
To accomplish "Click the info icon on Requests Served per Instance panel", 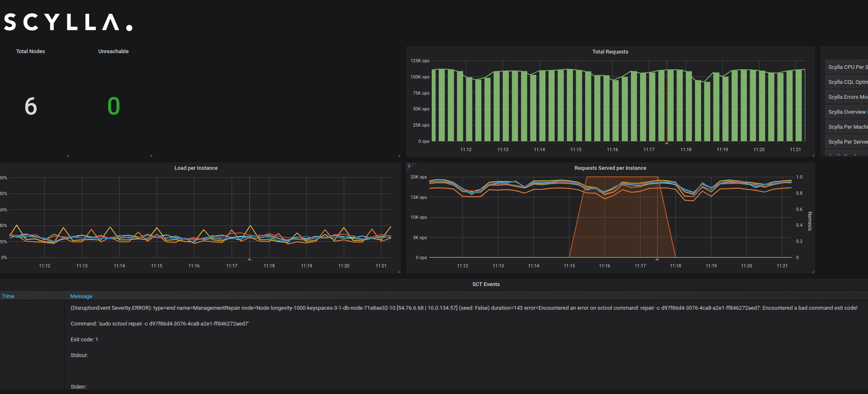I will (x=409, y=165).
